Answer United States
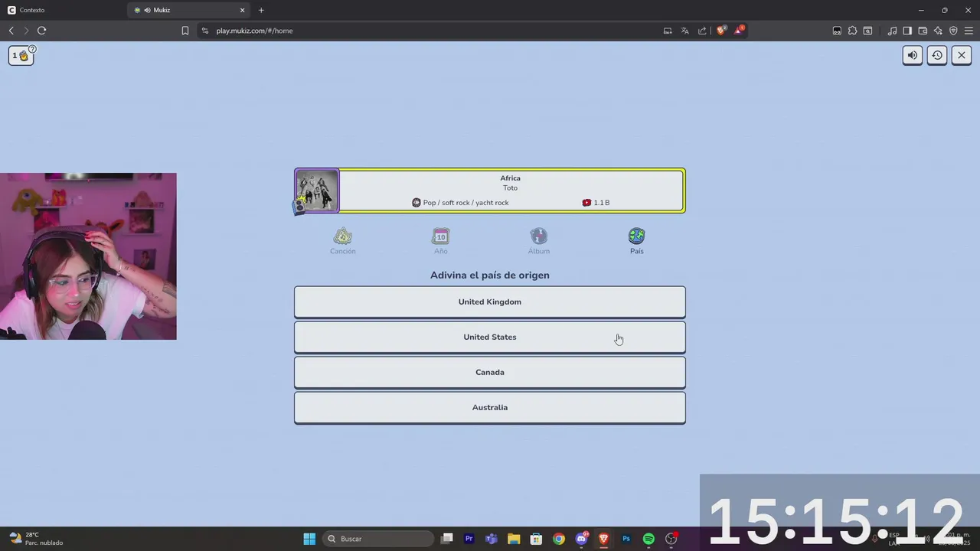The width and height of the screenshot is (980, 551). [x=490, y=337]
